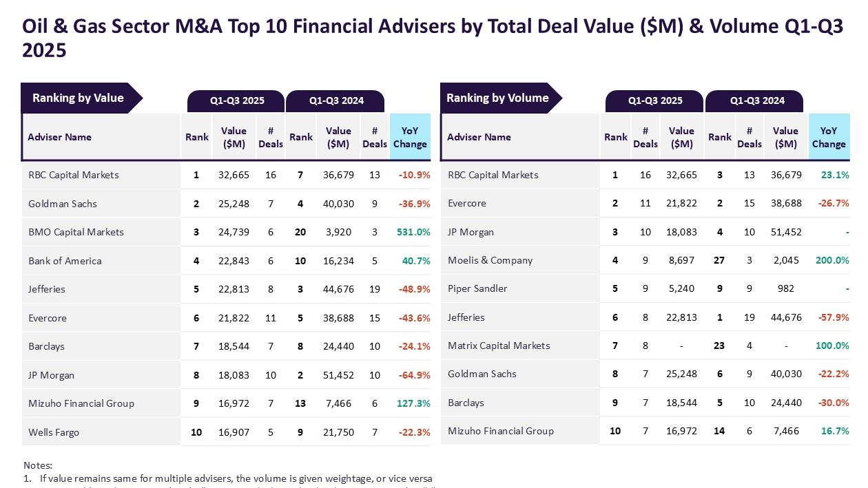Click the 531.0% YoY change value

coord(413,232)
